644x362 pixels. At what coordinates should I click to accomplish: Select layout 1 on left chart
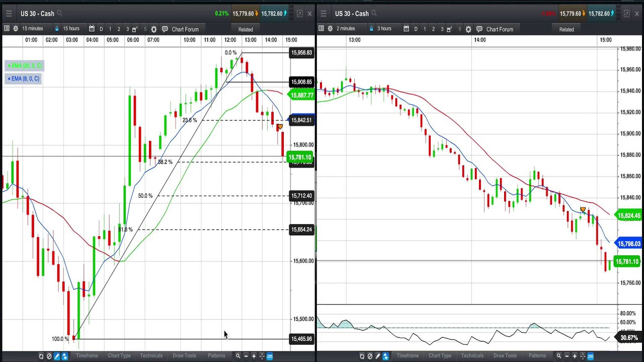point(110,29)
